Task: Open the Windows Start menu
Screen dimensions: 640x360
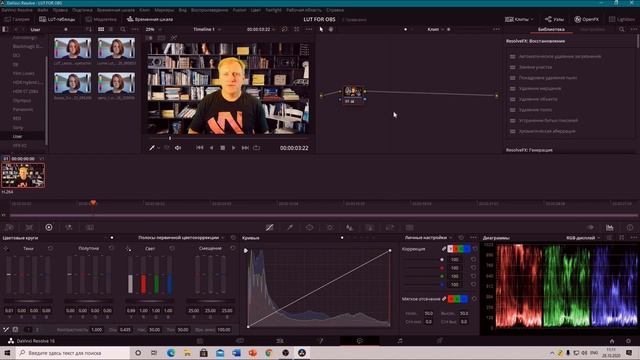Action: click(7, 353)
